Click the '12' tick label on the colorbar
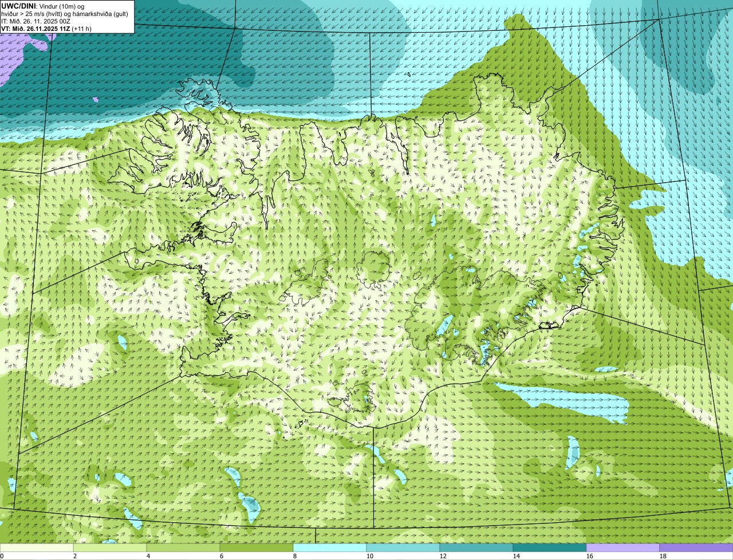733x560 pixels. tap(443, 556)
